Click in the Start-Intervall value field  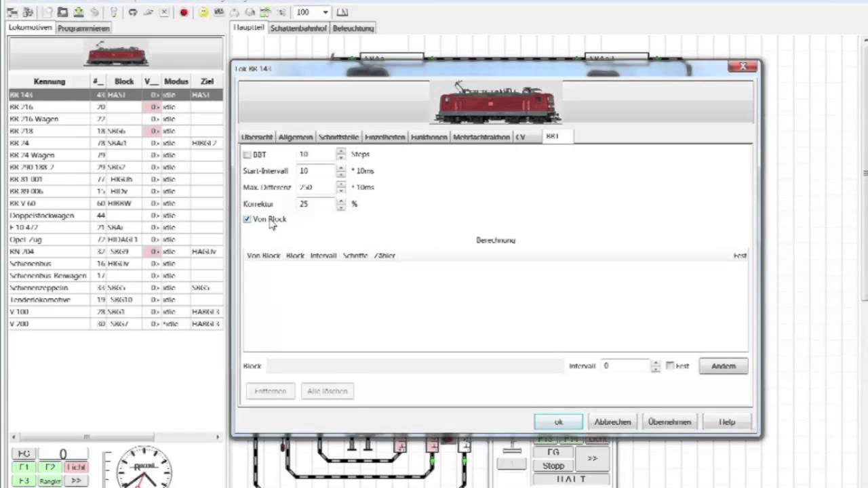(x=316, y=171)
